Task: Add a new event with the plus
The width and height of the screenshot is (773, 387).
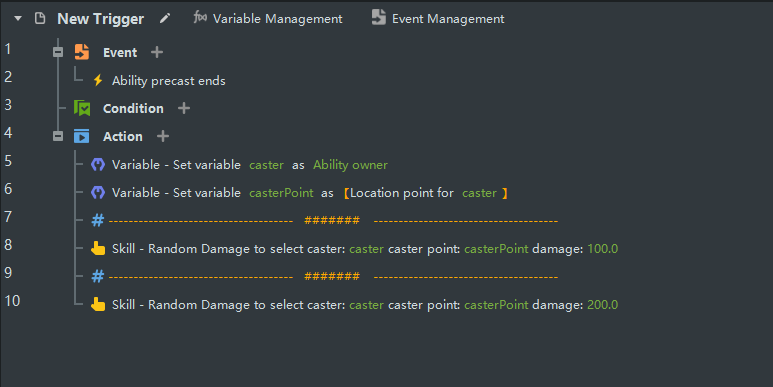Action: tap(157, 52)
